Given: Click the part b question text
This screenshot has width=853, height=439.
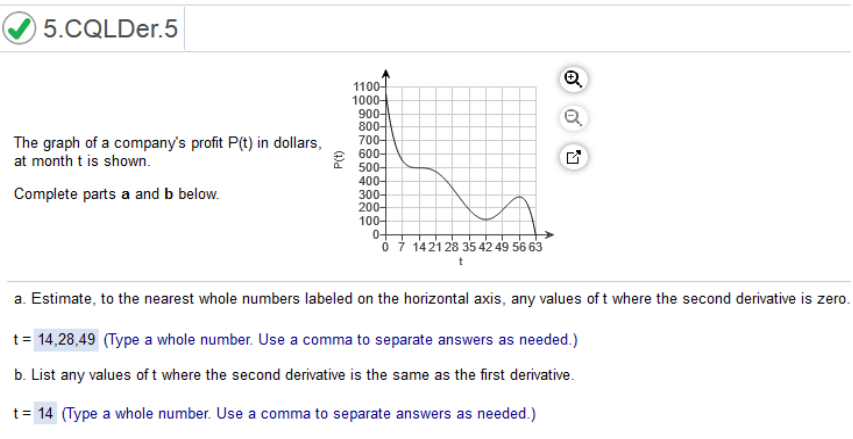Looking at the screenshot, I should tap(294, 375).
